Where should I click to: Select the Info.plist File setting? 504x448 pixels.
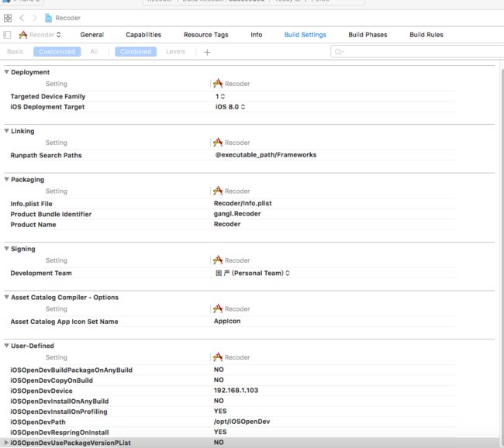tap(31, 204)
